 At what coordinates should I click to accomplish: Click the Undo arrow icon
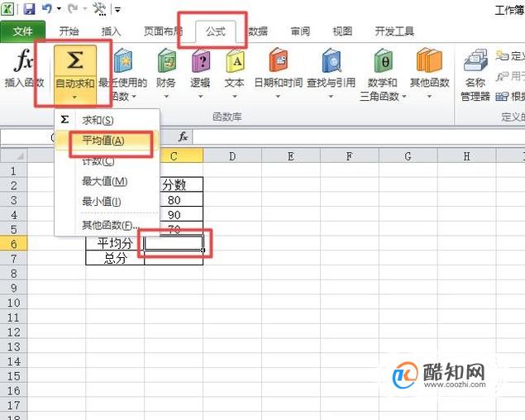[47, 9]
